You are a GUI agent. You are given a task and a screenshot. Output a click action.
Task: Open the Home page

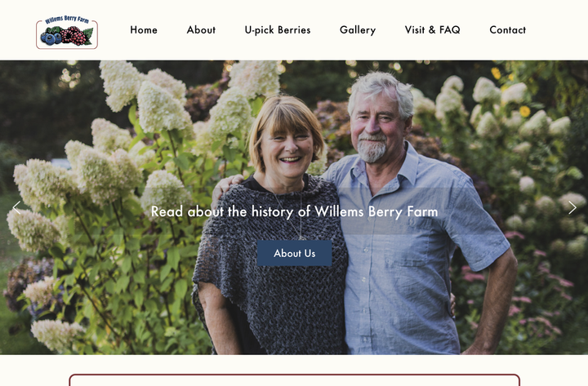coord(144,30)
